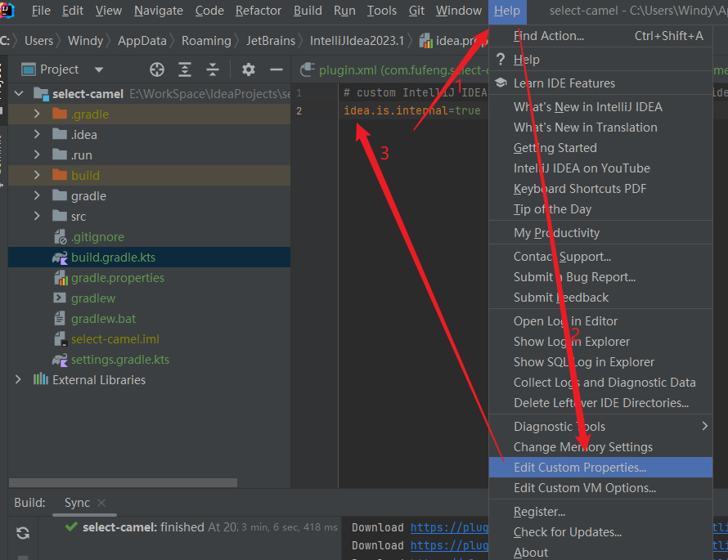Close the Sync tab in Build panel
Viewport: 728px width, 560px height.
[x=101, y=503]
